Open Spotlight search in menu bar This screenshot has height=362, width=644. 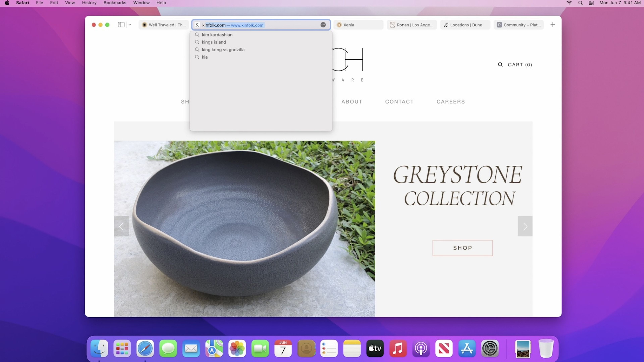(x=580, y=3)
